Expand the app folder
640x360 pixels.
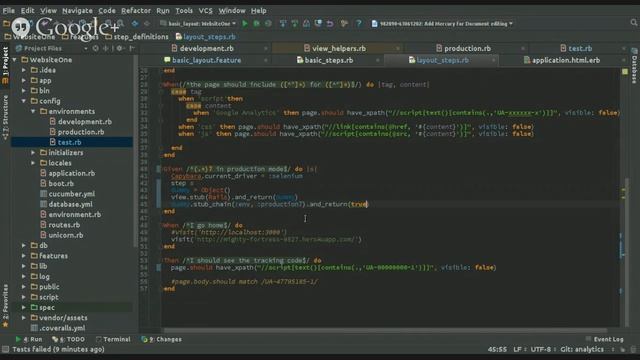pyautogui.click(x=24, y=80)
